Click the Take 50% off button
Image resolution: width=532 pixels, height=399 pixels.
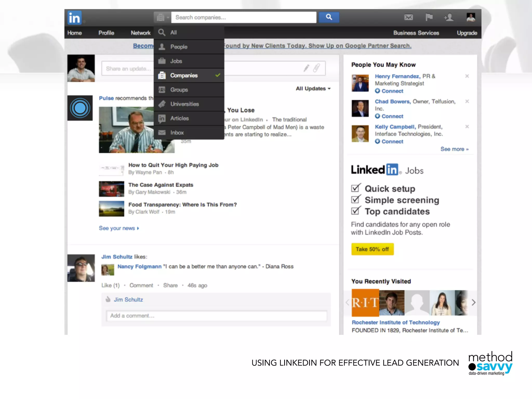point(373,249)
